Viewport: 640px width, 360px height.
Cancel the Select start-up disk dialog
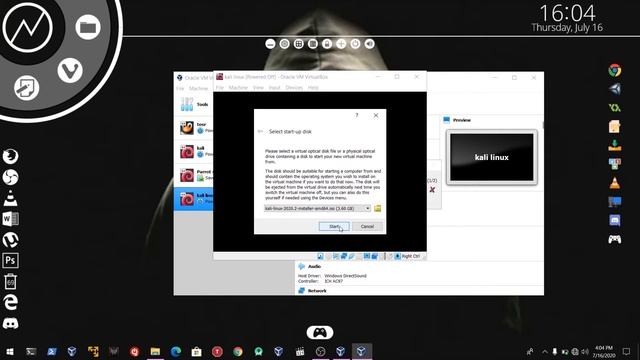(367, 226)
